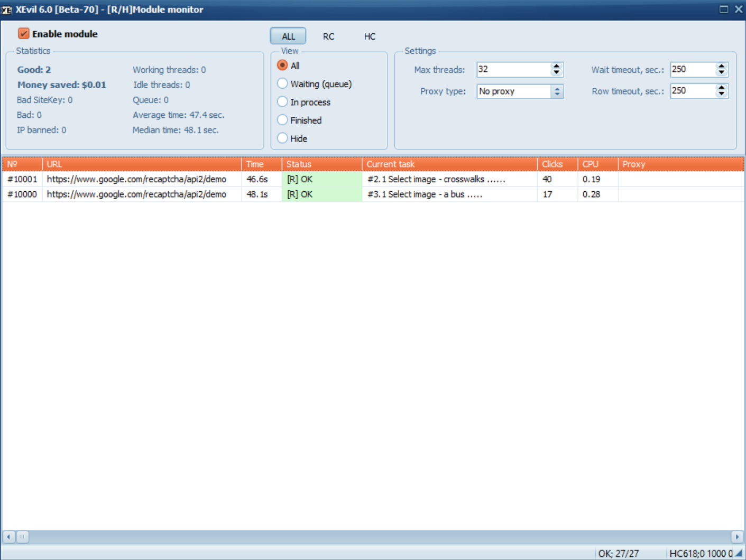Switch to the HC tab
746x560 pixels.
(x=370, y=36)
